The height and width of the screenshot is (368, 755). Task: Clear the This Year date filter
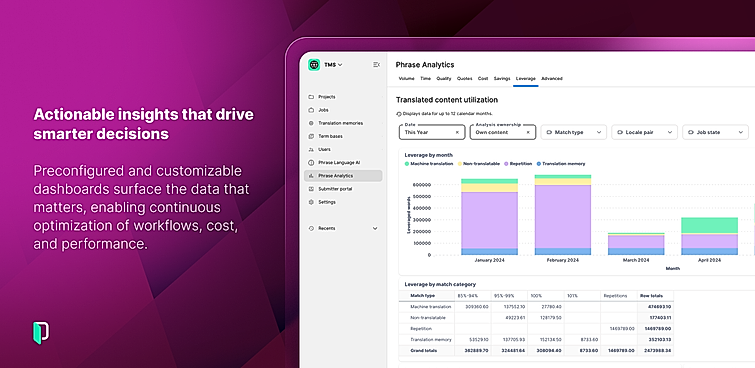click(457, 132)
